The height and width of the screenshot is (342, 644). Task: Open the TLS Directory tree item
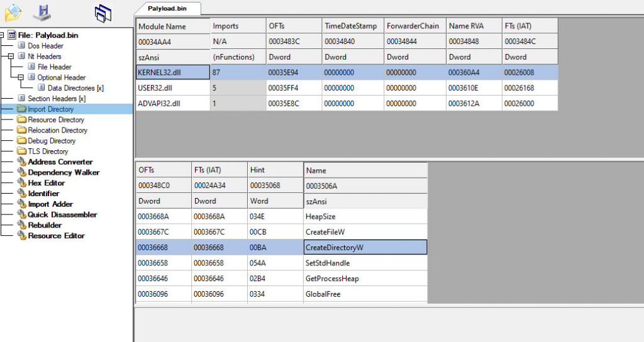tap(48, 151)
